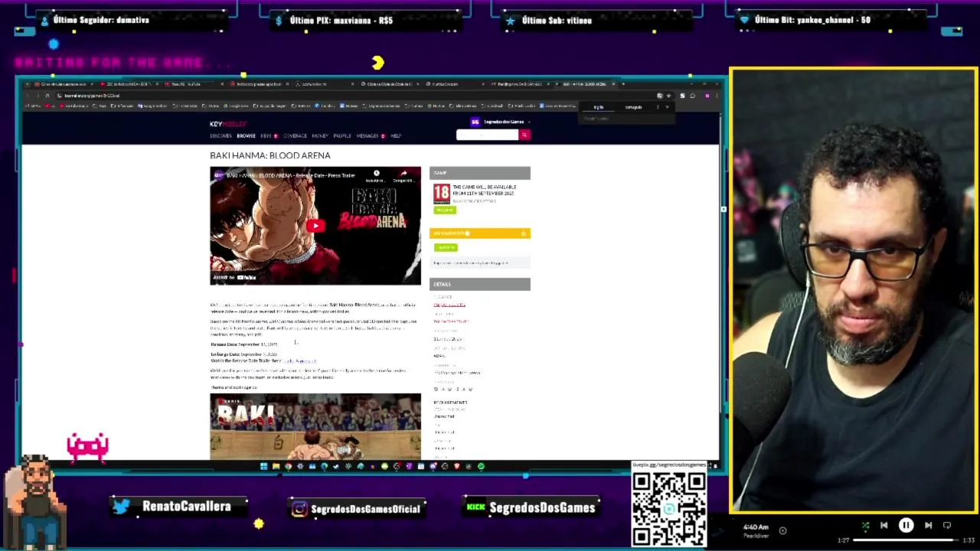Open the Money menu item
Image resolution: width=980 pixels, height=551 pixels.
tap(319, 135)
